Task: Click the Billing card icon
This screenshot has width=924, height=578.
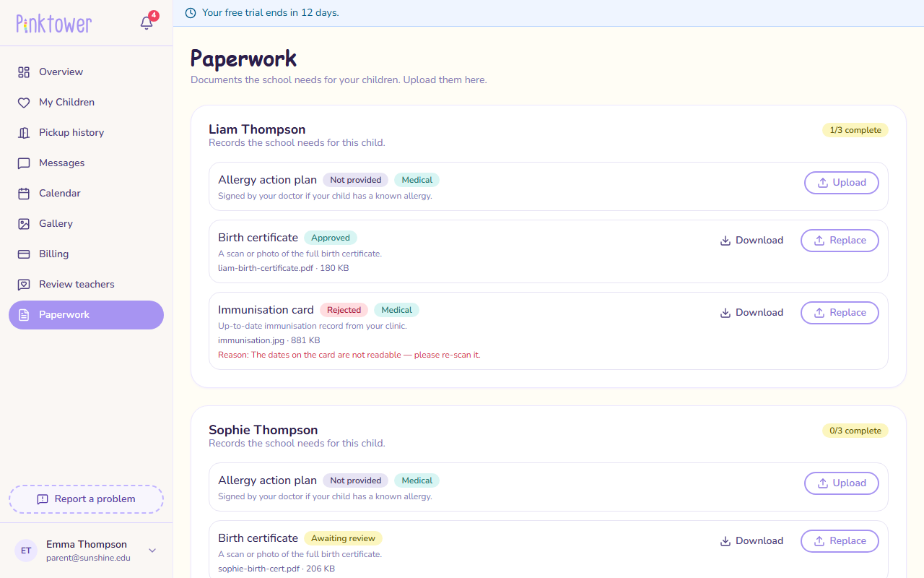Action: (24, 254)
